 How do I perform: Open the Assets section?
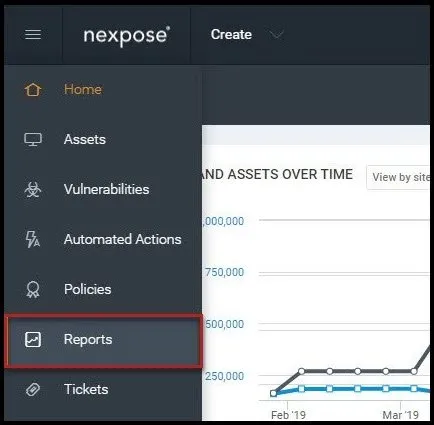pos(85,139)
